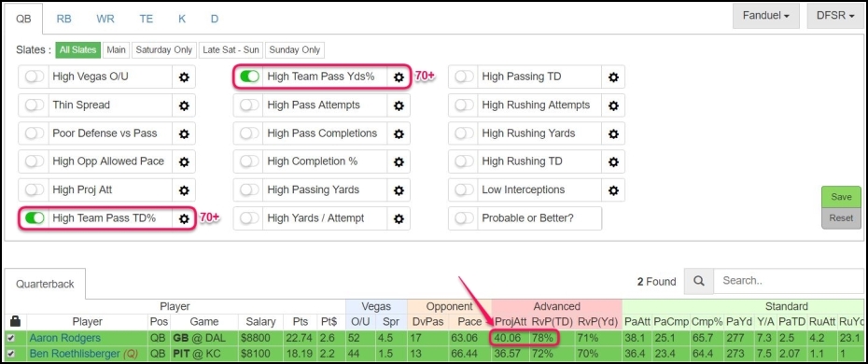This screenshot has width=868, height=364.
Task: Select the Quarterback results tab
Action: click(44, 284)
